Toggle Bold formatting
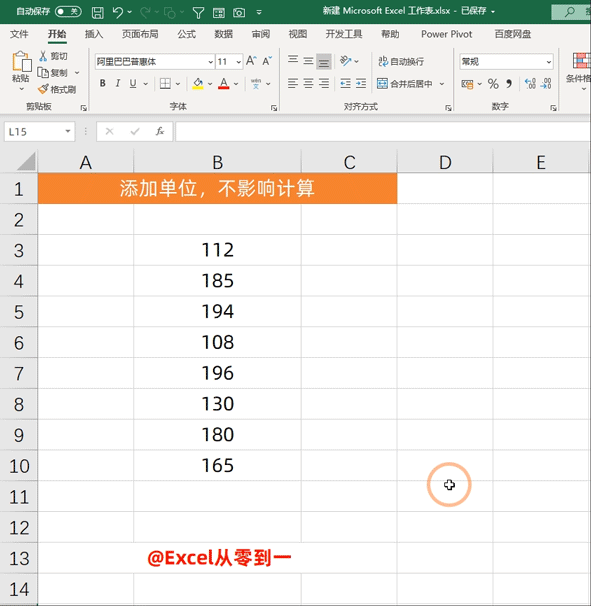Viewport: 591px width, 606px height. pos(102,83)
